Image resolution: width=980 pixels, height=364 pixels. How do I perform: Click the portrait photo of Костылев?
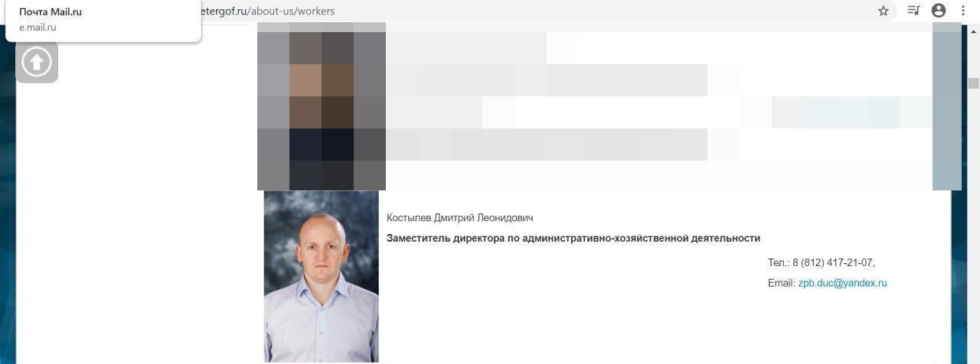pyautogui.click(x=321, y=277)
